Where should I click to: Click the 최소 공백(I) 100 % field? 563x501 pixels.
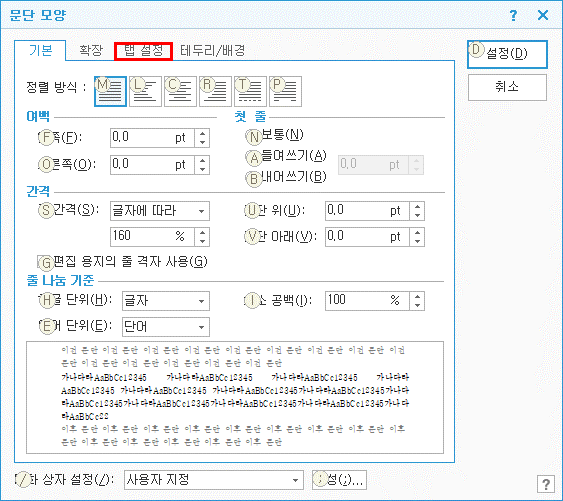coord(367,301)
